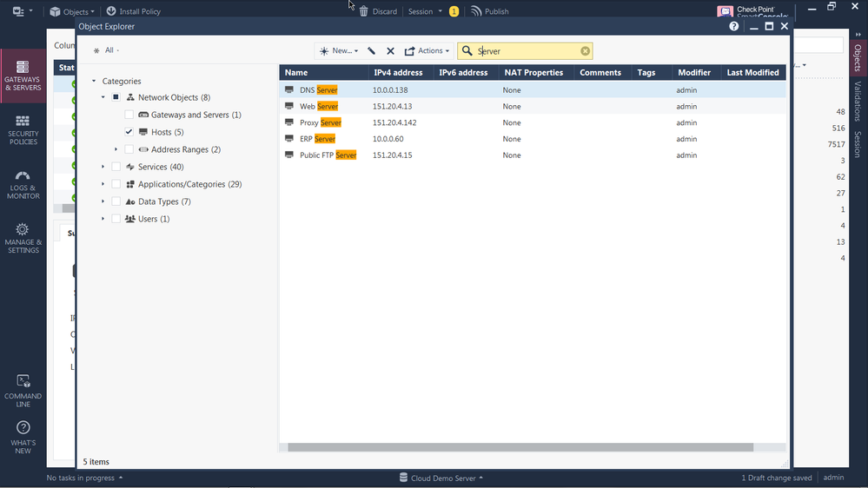Open Logs & Monitor view
Screen dimensions: 868x488
23,185
